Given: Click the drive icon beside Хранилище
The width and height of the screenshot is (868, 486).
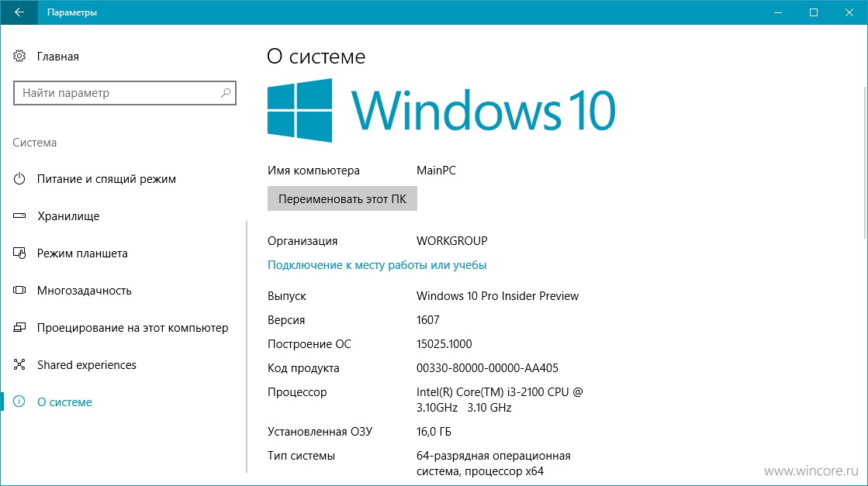Looking at the screenshot, I should click(19, 215).
